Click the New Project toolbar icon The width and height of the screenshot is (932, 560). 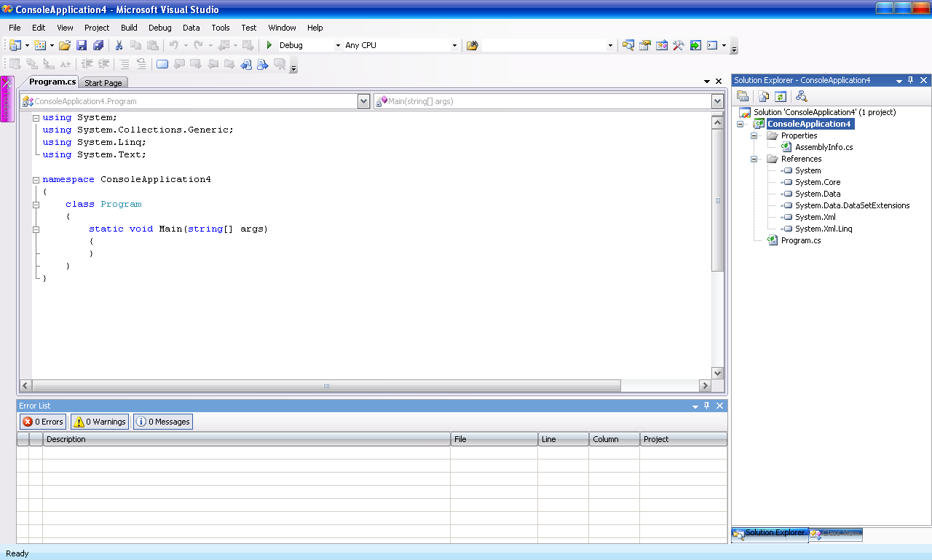(15, 45)
